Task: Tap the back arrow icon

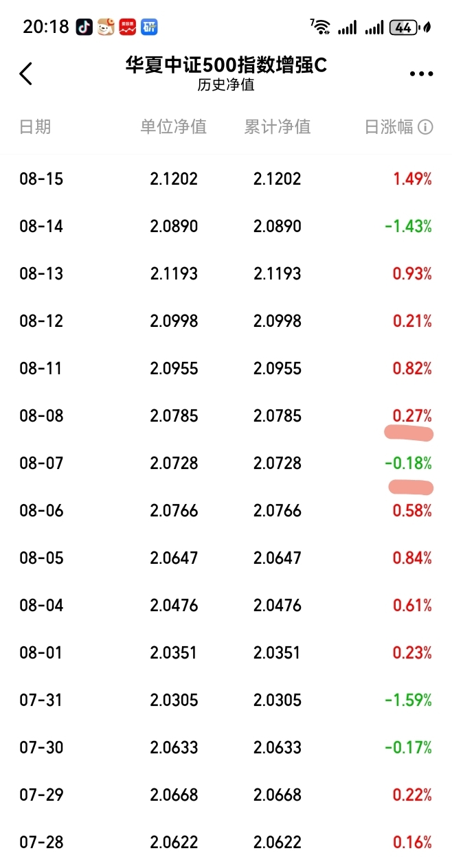Action: 26,73
